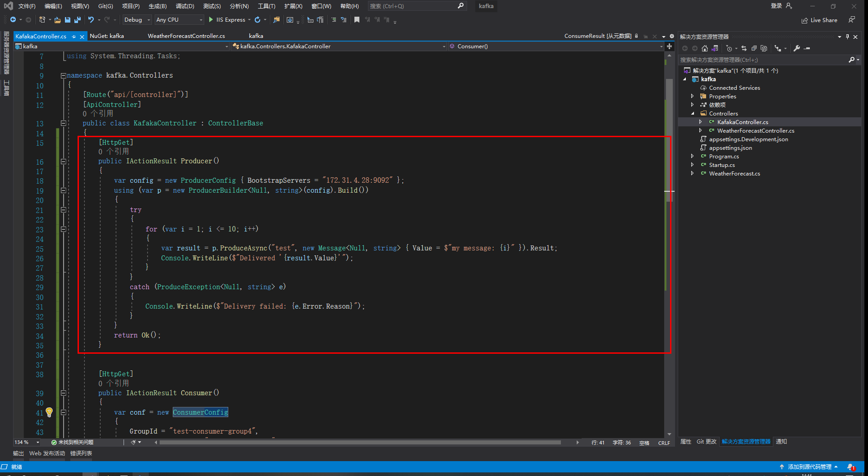868x476 pixels.
Task: Click the Save All icon
Action: [77, 19]
